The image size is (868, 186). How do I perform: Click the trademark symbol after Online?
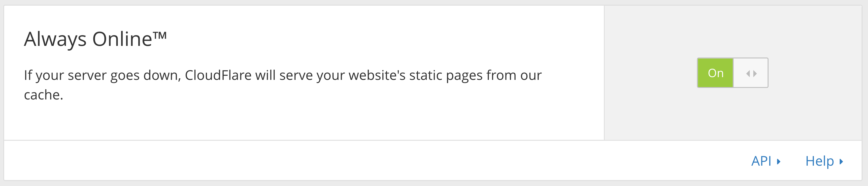pos(160,35)
